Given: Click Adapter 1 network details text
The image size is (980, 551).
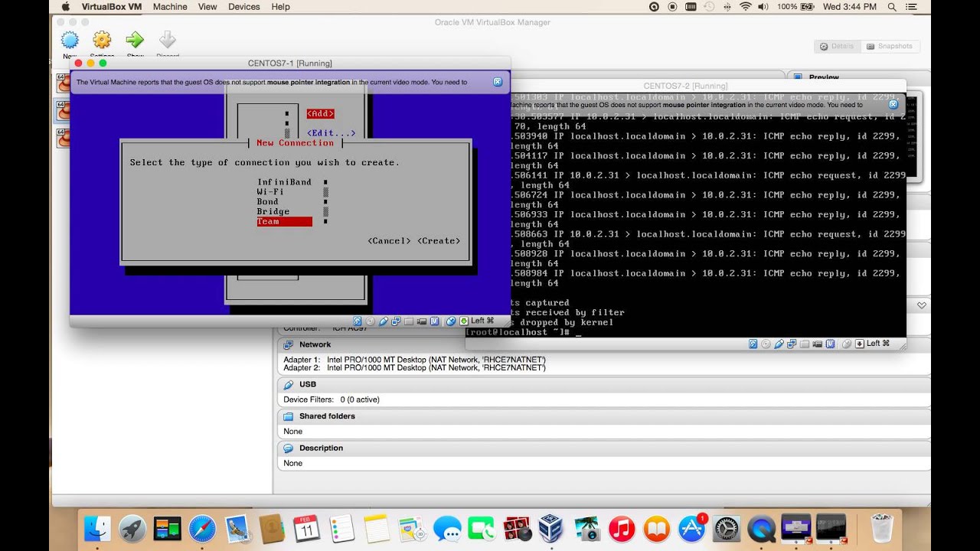Looking at the screenshot, I should (414, 360).
